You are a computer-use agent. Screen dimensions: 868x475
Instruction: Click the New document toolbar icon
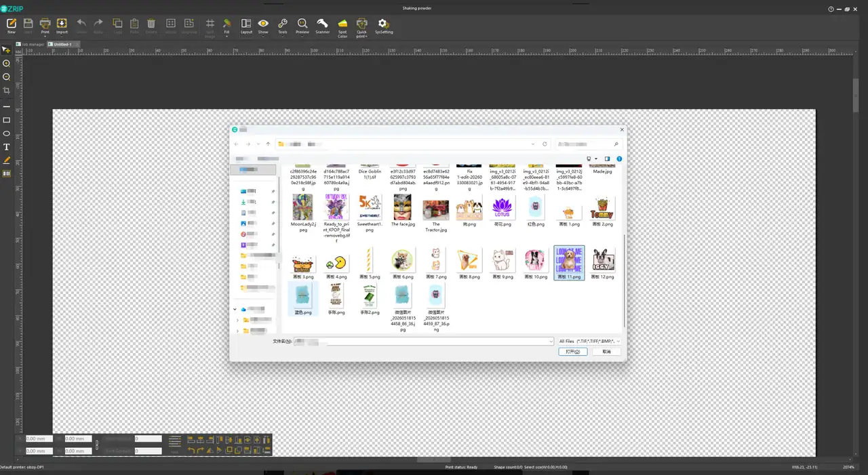coord(11,26)
